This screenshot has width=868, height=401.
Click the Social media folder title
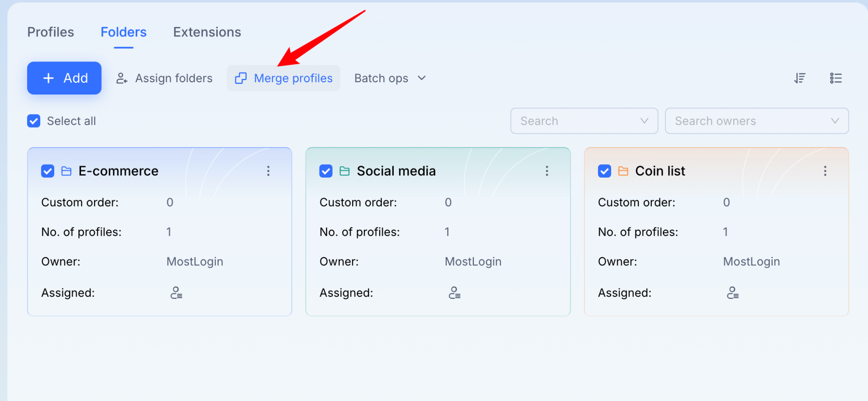pyautogui.click(x=396, y=171)
